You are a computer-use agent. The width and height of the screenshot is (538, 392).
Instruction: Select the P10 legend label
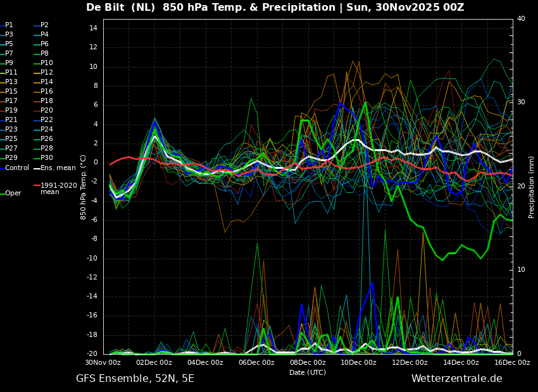pyautogui.click(x=47, y=63)
